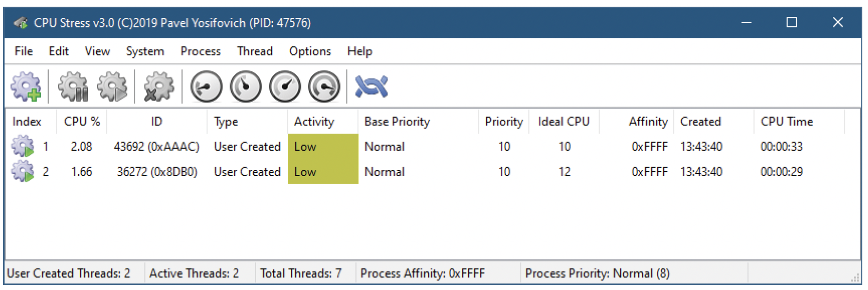
Task: Click Low activity cell of thread 2
Action: point(323,171)
